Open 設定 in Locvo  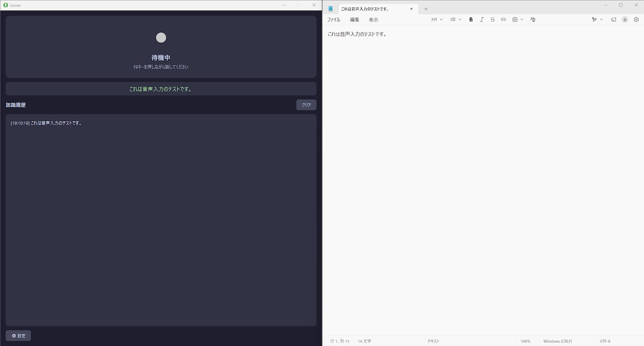click(x=18, y=335)
